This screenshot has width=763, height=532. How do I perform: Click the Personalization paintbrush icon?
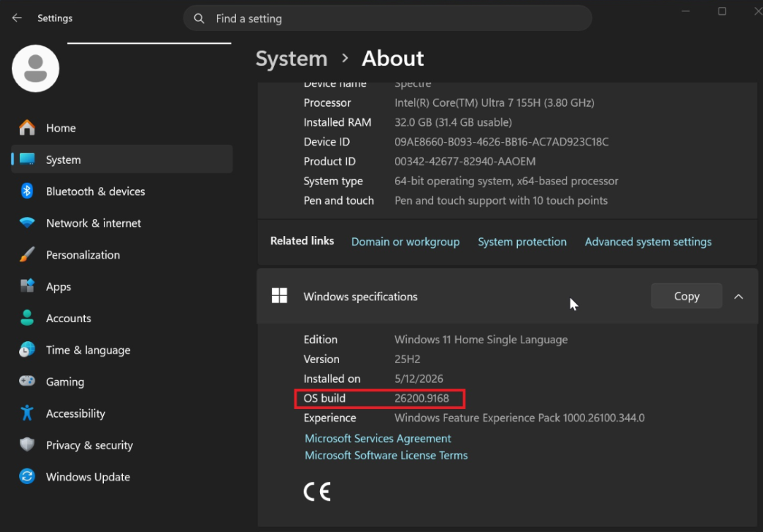28,254
